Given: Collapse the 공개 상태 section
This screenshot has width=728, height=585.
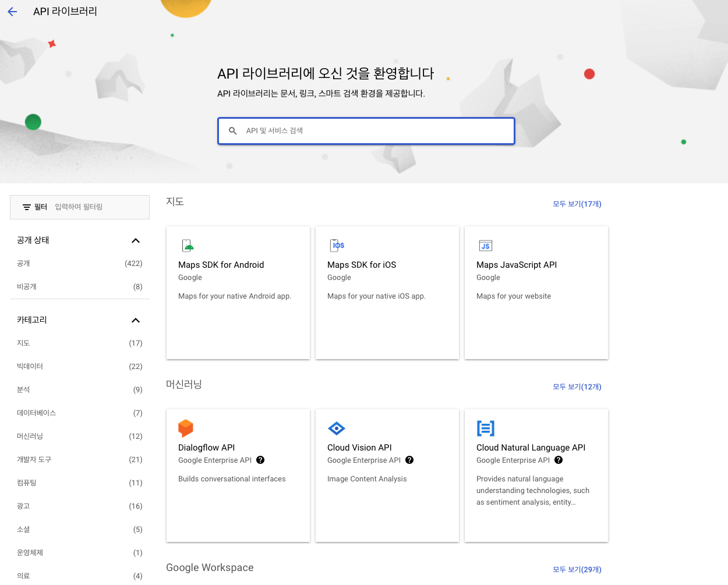Looking at the screenshot, I should 136,240.
